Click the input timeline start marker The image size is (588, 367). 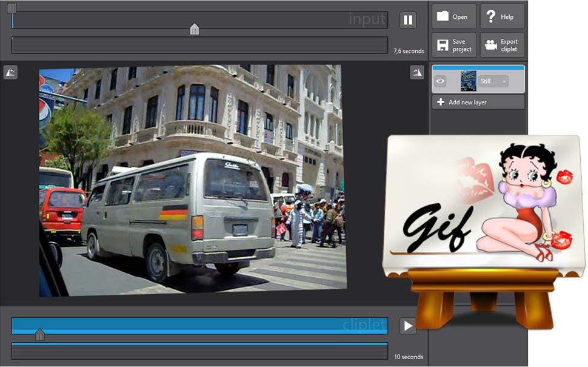[x=12, y=7]
